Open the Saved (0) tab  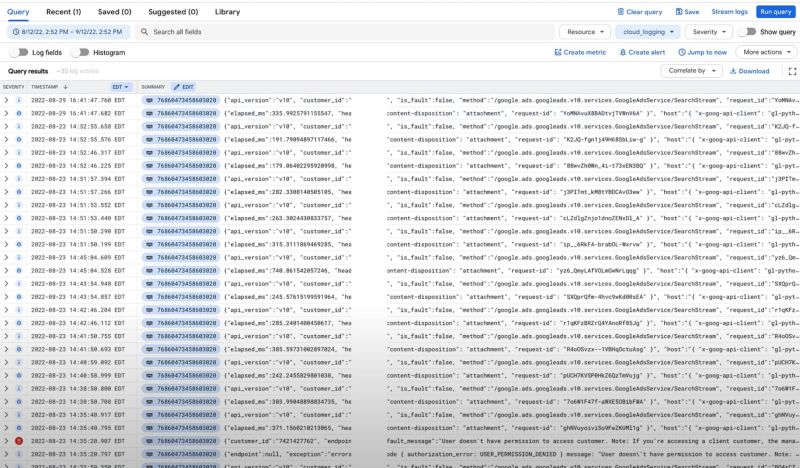click(114, 12)
